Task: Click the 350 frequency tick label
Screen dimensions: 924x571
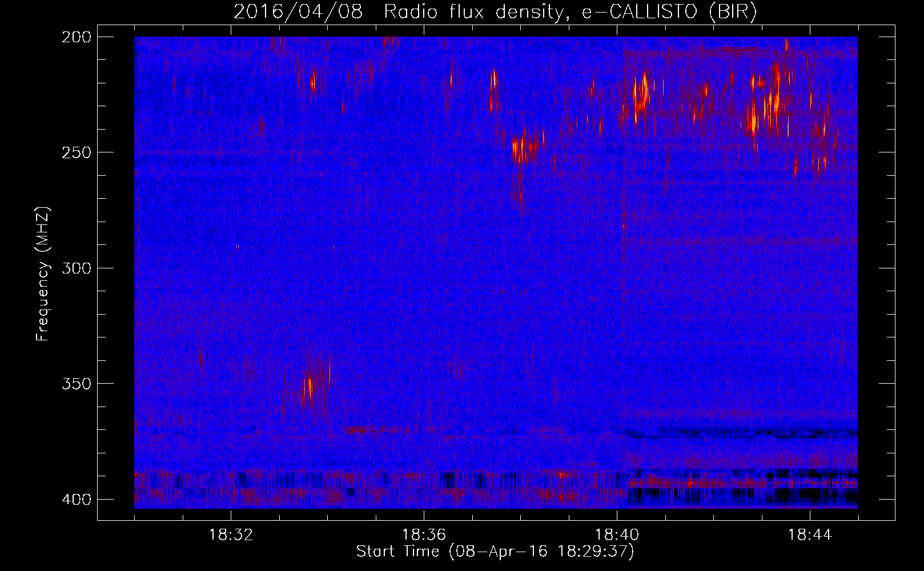Action: pos(77,383)
